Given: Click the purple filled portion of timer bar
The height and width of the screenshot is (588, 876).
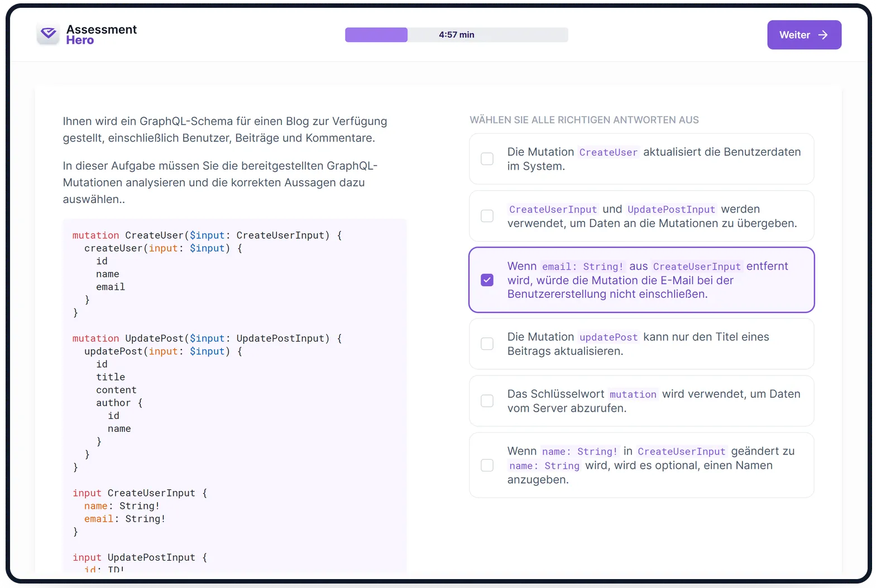Looking at the screenshot, I should tap(376, 35).
